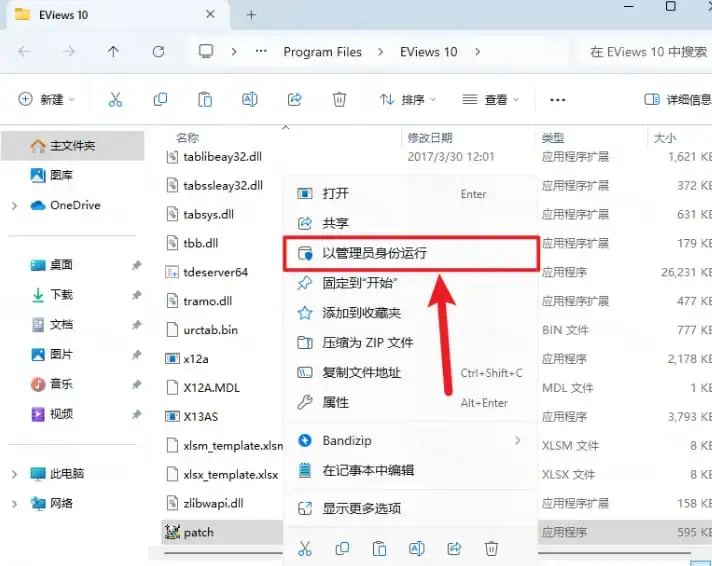Choose 共享 in the context menu
The height and width of the screenshot is (566, 712).
tap(410, 223)
